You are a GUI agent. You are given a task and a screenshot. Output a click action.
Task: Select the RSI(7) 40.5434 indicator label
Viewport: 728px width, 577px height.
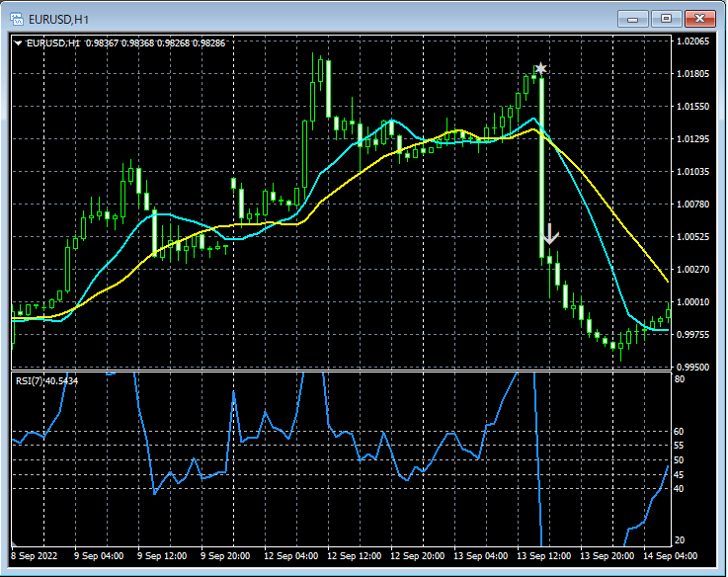point(46,381)
